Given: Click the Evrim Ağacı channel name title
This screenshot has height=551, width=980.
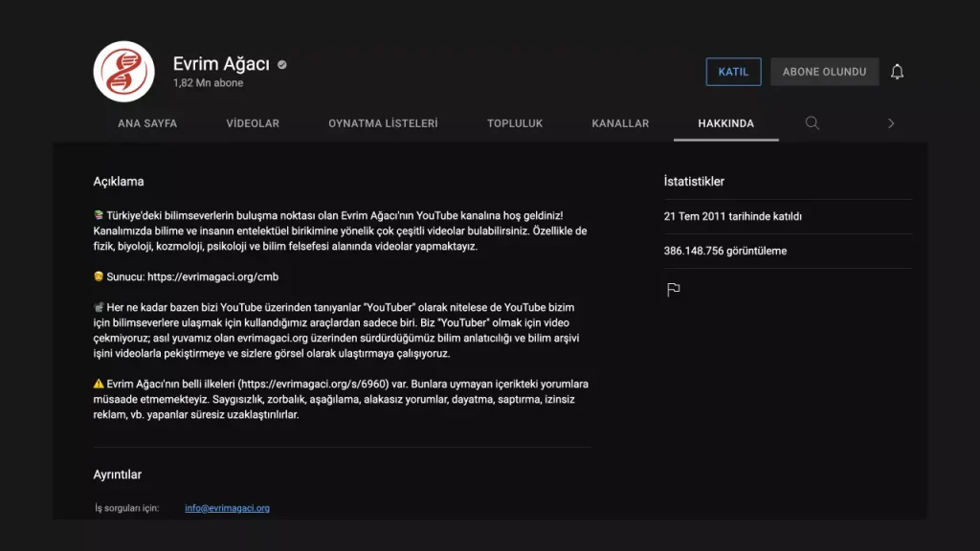Looking at the screenshot, I should tap(221, 64).
